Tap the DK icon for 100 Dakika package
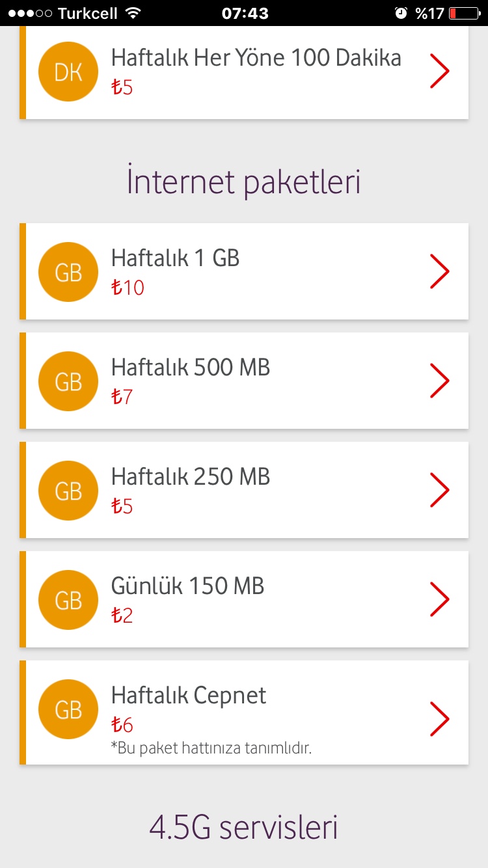 tap(68, 72)
